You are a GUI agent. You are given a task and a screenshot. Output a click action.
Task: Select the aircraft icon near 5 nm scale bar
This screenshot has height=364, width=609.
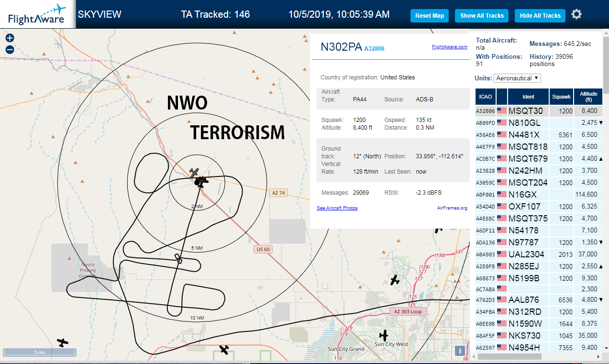tap(62, 342)
